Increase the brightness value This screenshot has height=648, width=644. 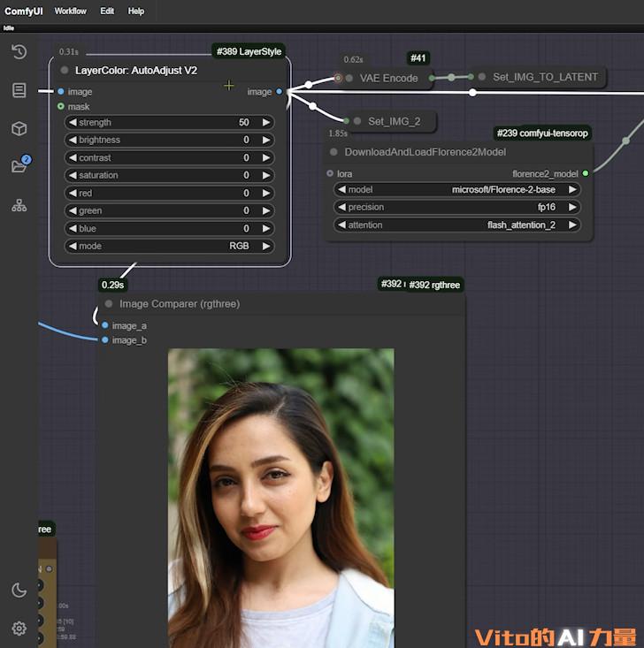click(266, 140)
